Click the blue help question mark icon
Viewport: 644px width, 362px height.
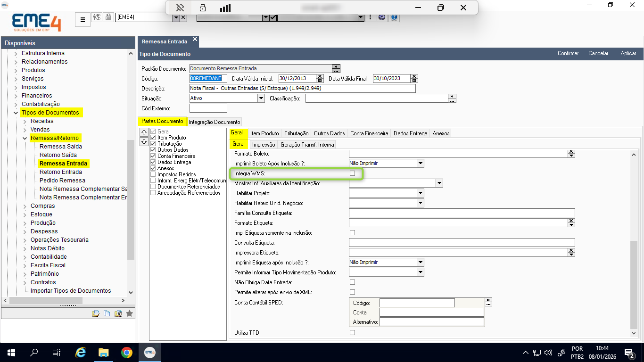(x=395, y=17)
